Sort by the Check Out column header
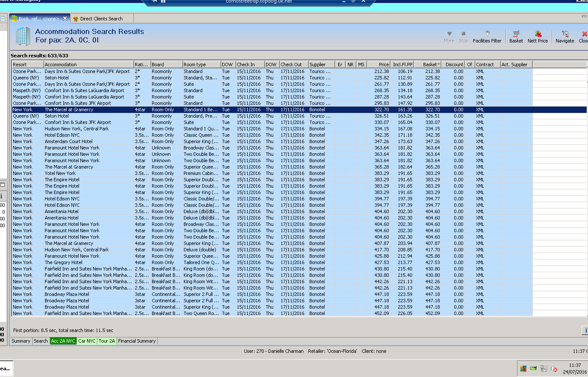This screenshot has width=588, height=377. (294, 65)
